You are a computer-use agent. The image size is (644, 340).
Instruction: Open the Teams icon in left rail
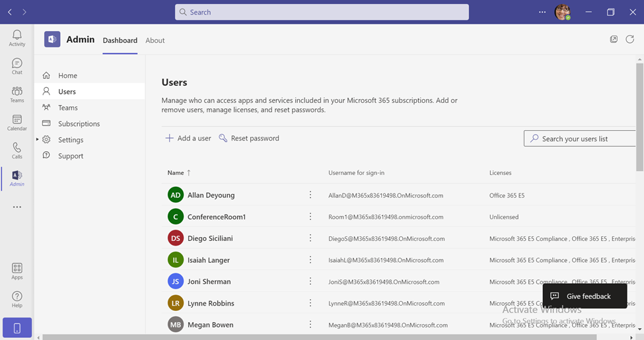click(17, 94)
